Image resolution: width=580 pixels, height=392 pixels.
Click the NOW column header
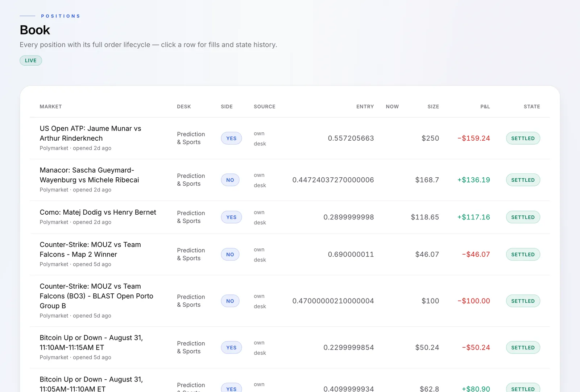pos(392,107)
